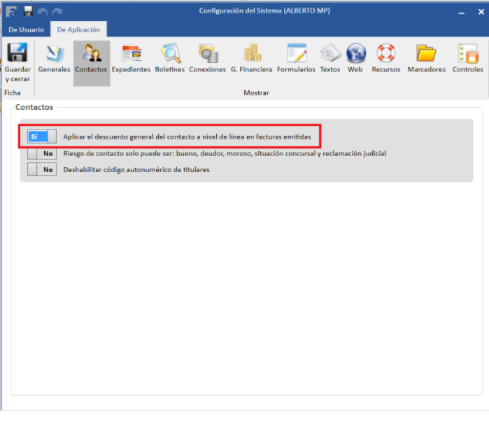Select the De Aplicación tab

[78, 29]
